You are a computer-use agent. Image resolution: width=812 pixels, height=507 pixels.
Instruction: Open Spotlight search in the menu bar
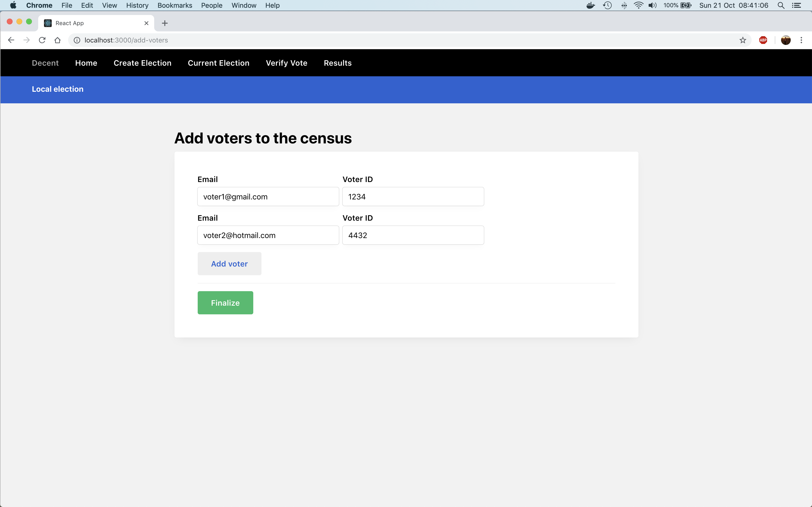pos(781,5)
